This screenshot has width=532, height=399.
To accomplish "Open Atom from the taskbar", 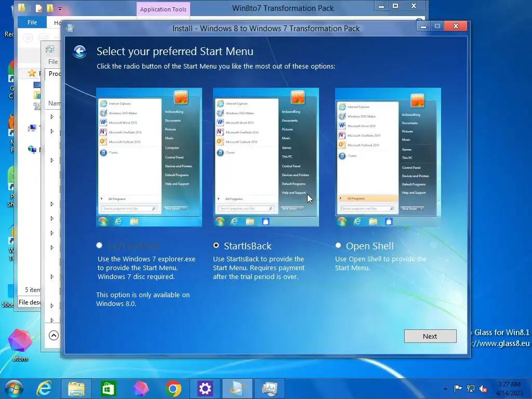I will pos(141,389).
